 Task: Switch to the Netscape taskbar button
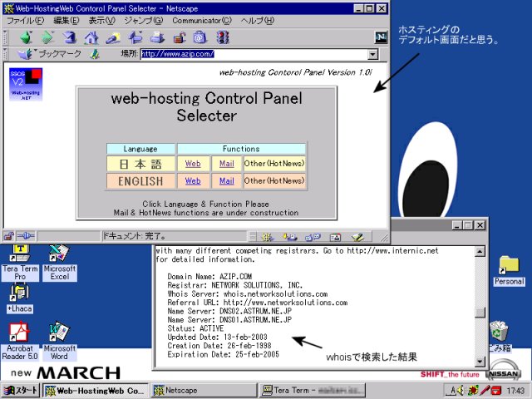point(204,391)
